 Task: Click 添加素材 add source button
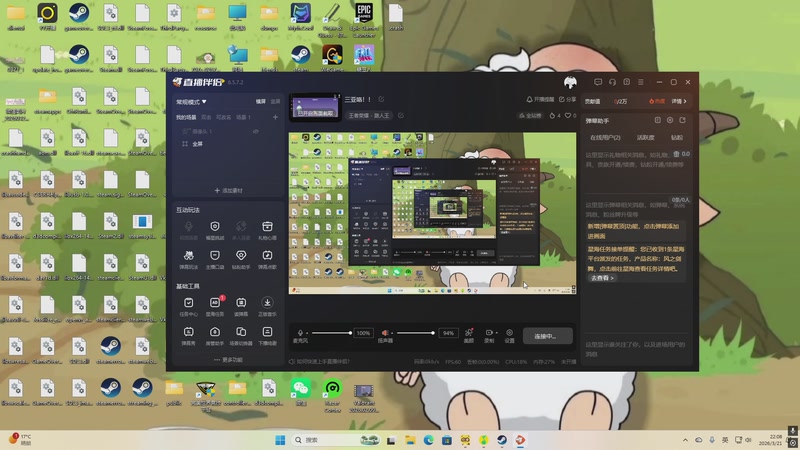[228, 190]
